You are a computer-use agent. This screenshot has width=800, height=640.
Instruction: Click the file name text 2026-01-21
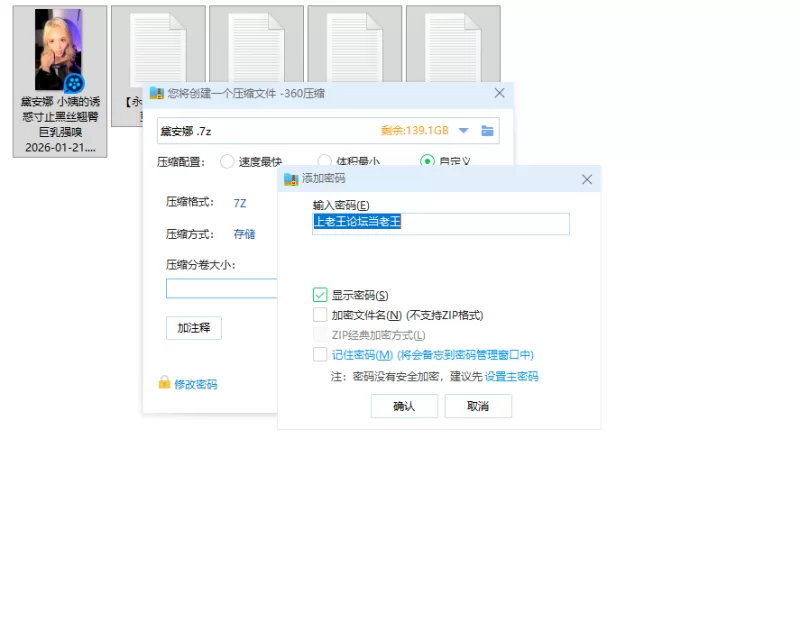click(60, 147)
